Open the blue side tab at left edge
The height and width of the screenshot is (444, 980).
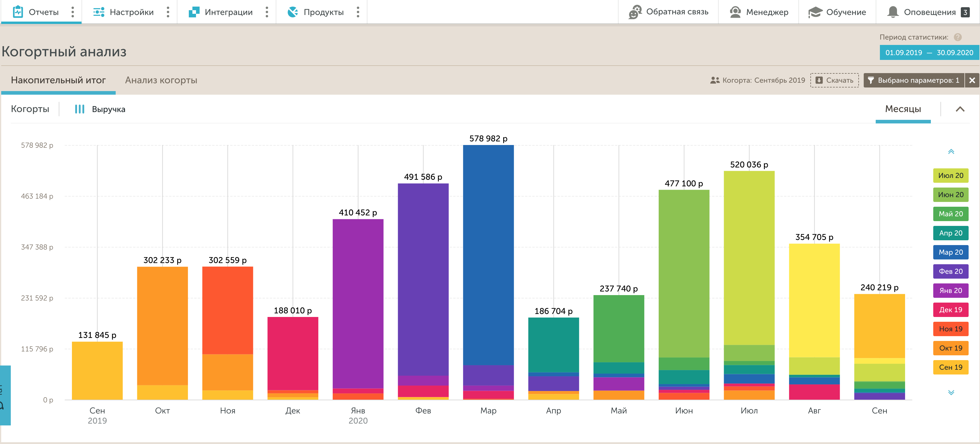[x=5, y=395]
